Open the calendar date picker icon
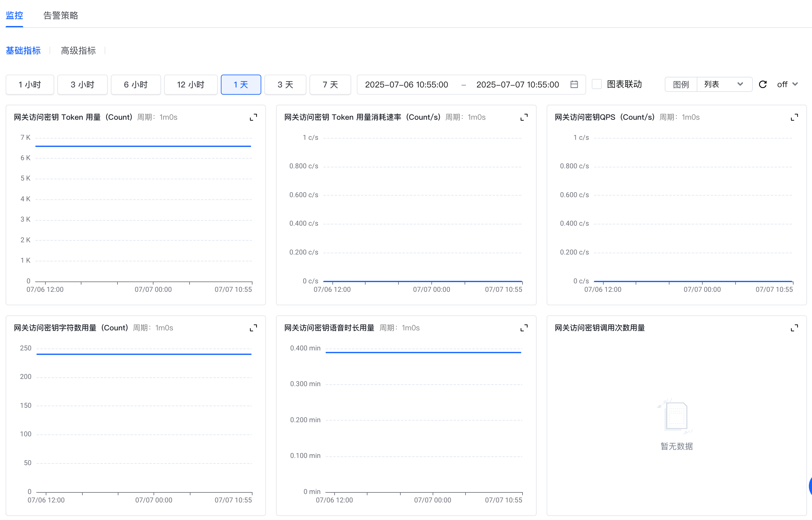812x520 pixels. [x=574, y=84]
